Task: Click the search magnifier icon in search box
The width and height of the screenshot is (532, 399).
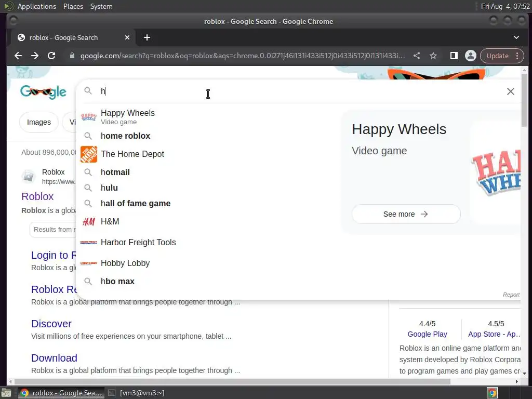Action: [x=88, y=90]
